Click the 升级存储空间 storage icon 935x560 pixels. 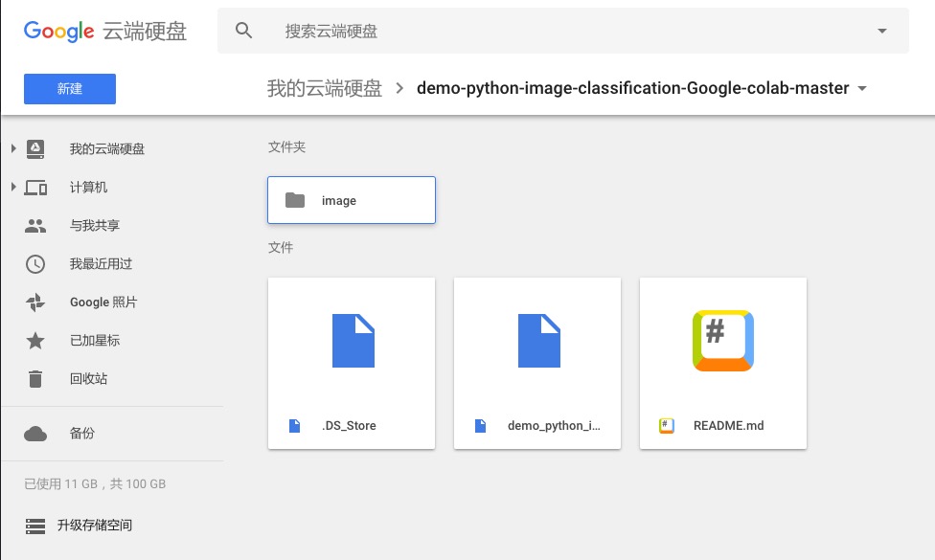35,526
